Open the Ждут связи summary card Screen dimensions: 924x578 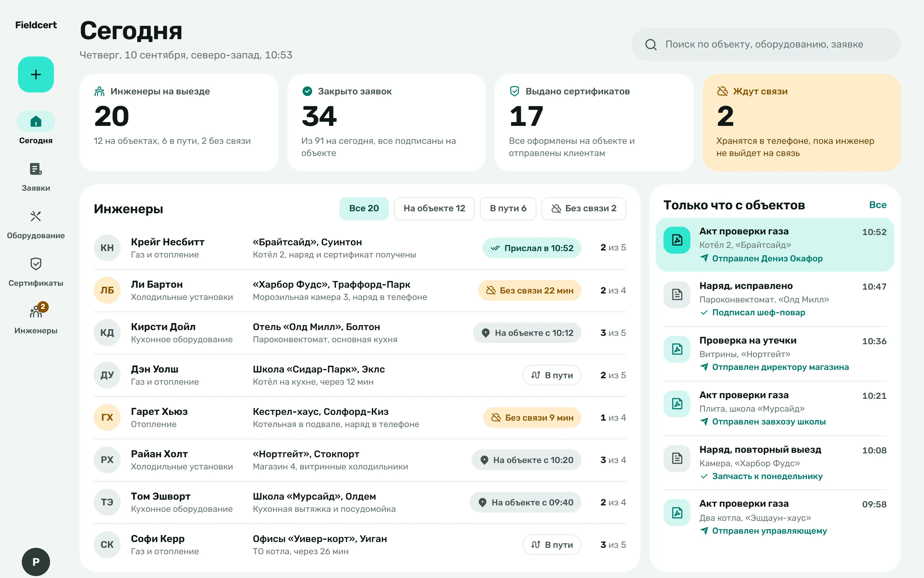801,123
